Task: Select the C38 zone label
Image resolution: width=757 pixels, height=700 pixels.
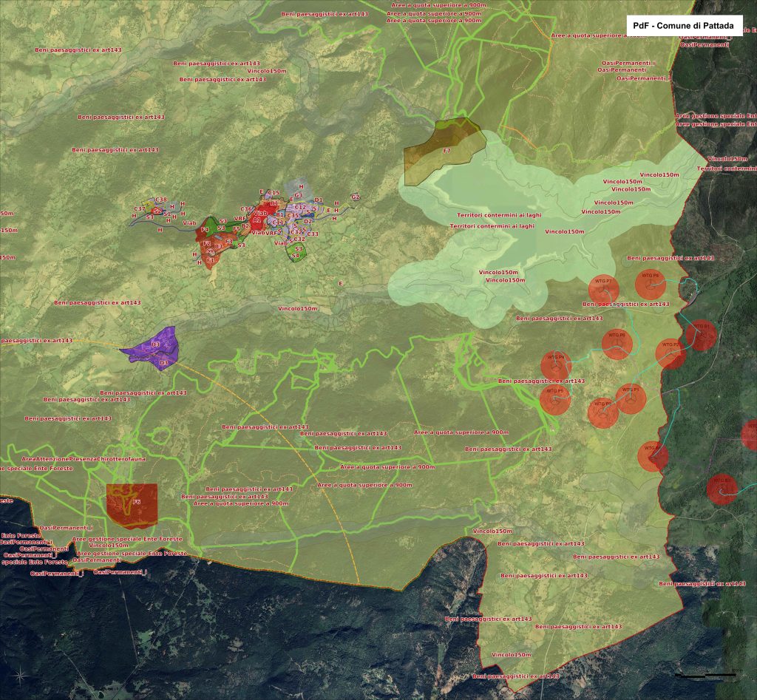Action: point(161,200)
